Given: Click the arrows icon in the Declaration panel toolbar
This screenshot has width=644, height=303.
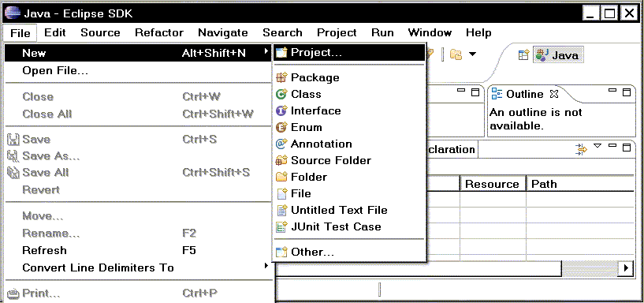Looking at the screenshot, I should pos(582,150).
